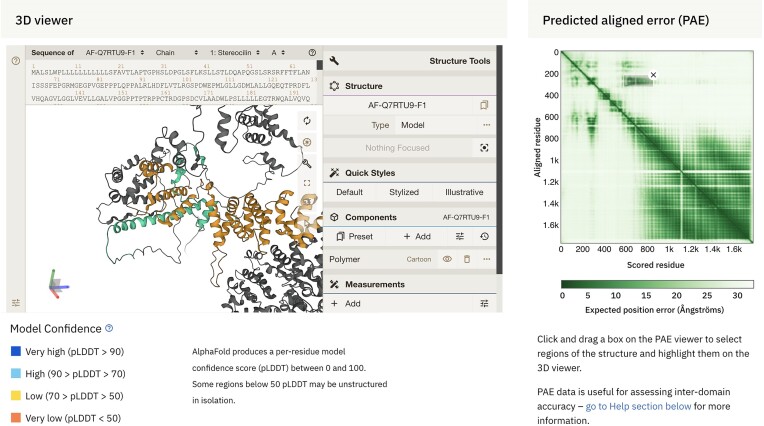Click the Preset button under Components
The width and height of the screenshot is (764, 426).
pos(355,236)
